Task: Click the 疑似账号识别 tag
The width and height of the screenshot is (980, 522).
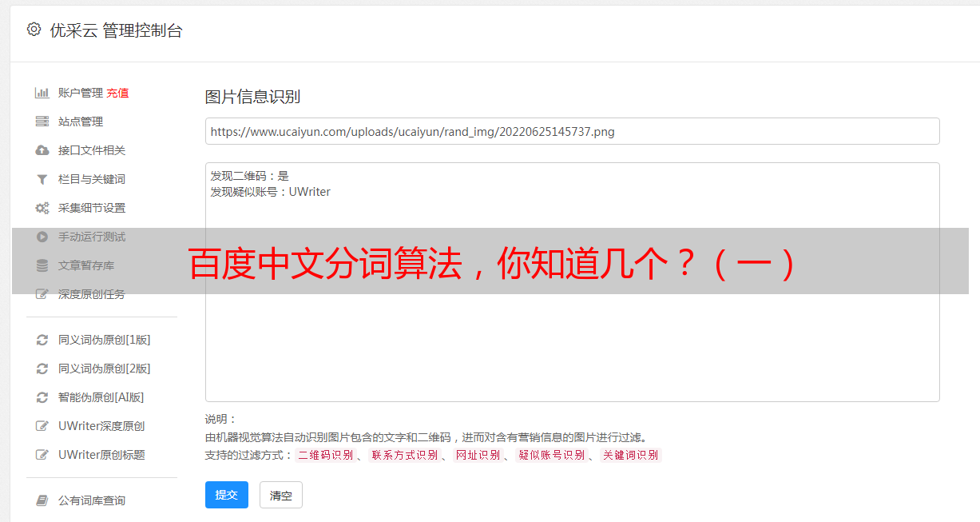Action: click(551, 455)
